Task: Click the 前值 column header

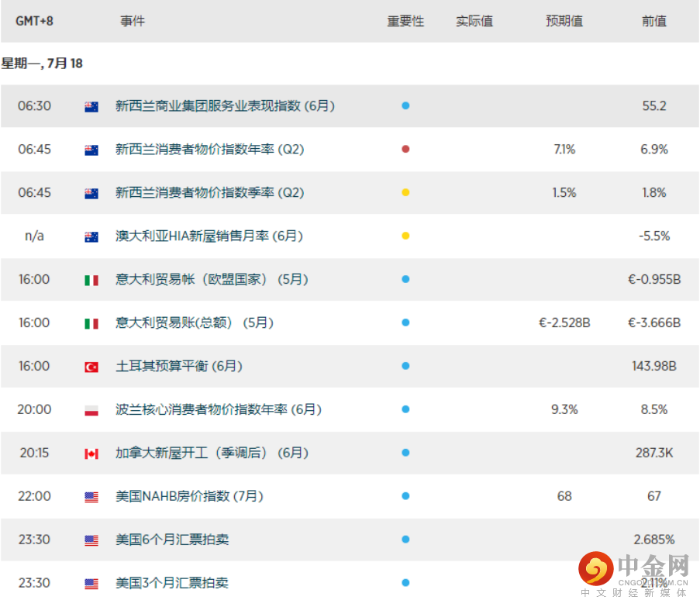Action: [654, 21]
